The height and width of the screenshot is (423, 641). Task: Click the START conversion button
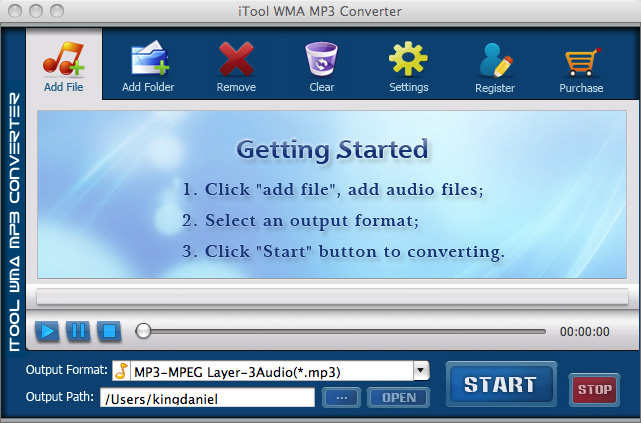[501, 384]
